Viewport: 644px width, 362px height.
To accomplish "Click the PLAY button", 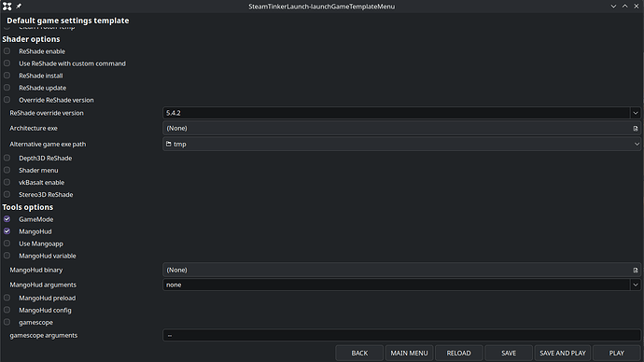I will tap(617, 353).
